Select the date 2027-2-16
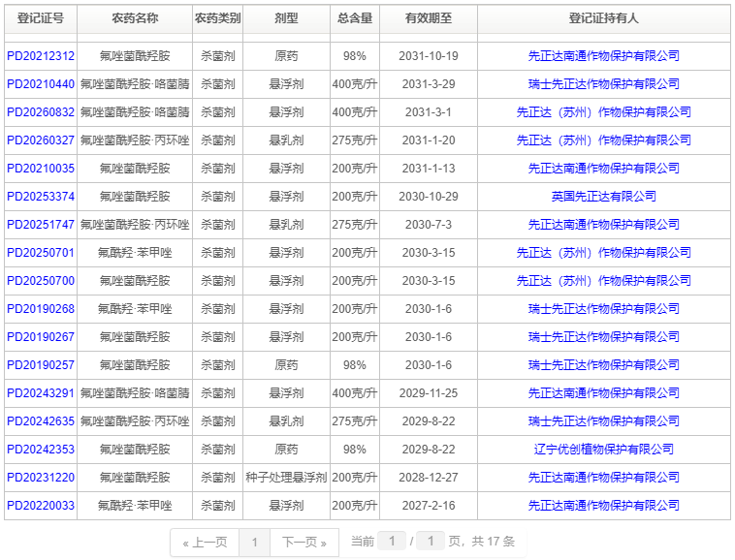This screenshot has height=560, width=735. (429, 506)
